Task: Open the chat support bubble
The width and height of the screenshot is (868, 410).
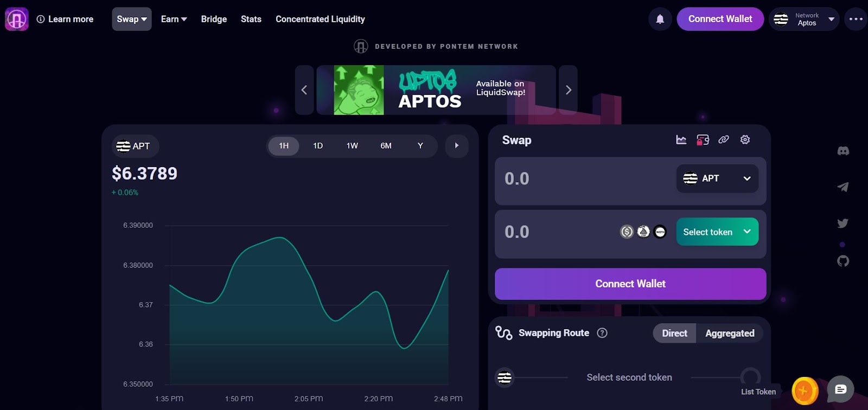Action: click(x=840, y=389)
